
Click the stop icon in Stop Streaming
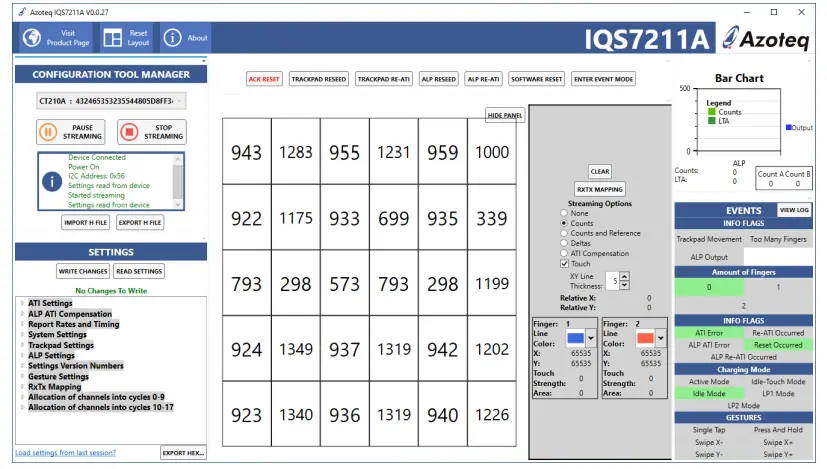pos(129,132)
